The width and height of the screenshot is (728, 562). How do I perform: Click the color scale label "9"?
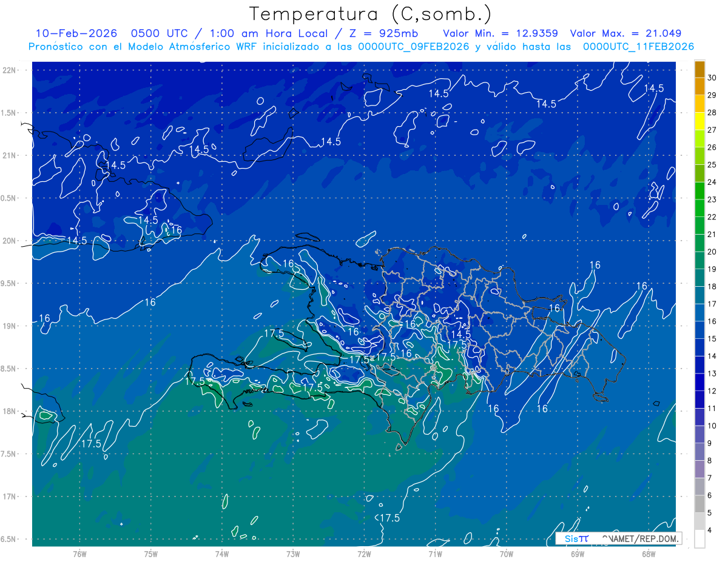711,443
